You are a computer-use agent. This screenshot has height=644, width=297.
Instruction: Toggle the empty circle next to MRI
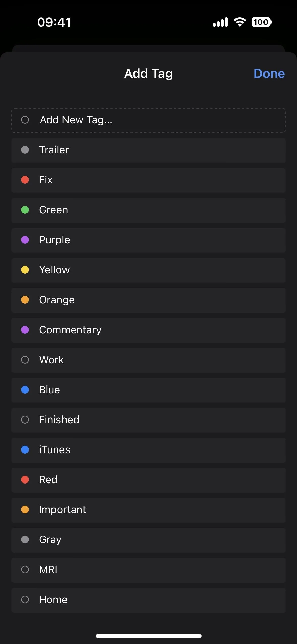click(x=25, y=570)
